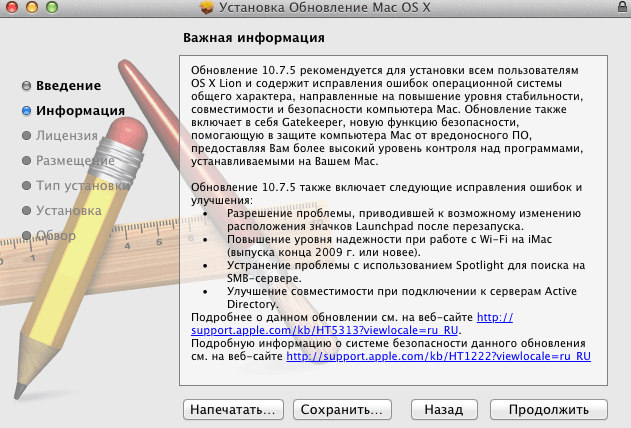Select the Введение step in sidebar
The image size is (631, 428).
(68, 86)
